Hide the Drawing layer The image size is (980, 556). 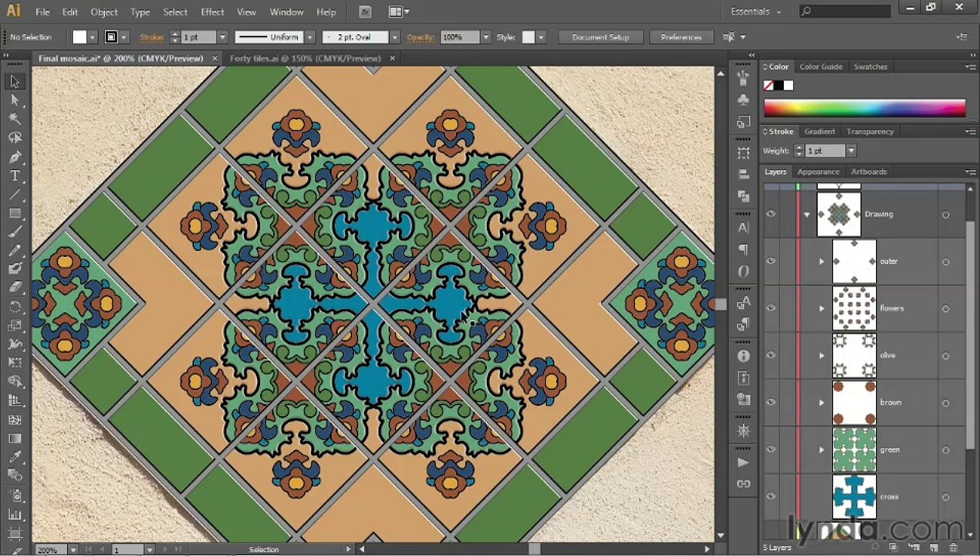click(771, 214)
